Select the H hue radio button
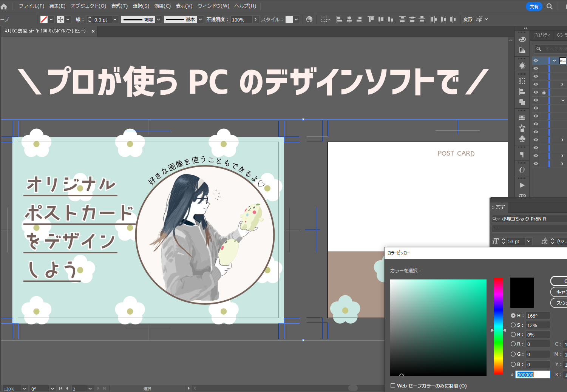 pyautogui.click(x=513, y=315)
